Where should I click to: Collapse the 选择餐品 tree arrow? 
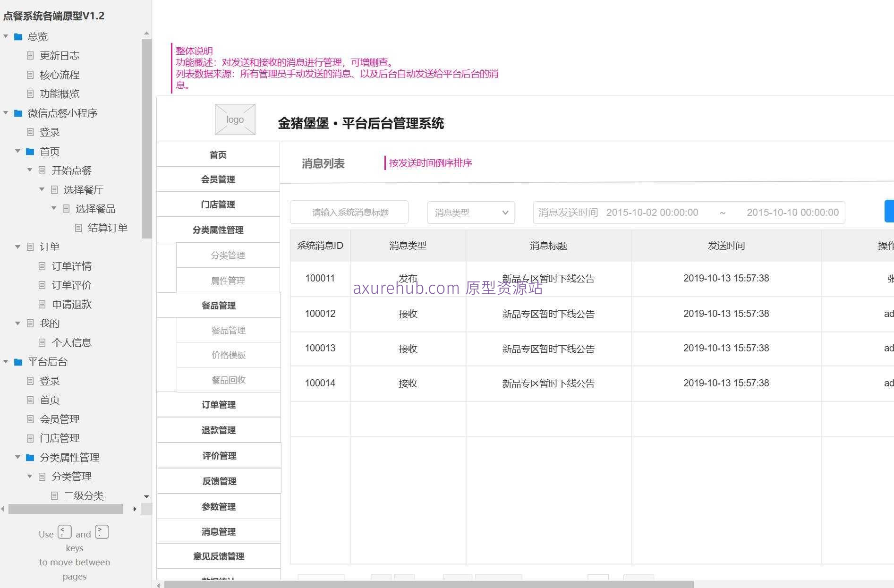tap(54, 208)
